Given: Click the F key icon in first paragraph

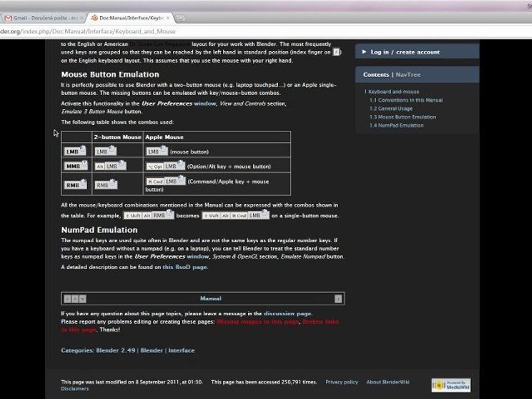Looking at the screenshot, I should click(336, 52).
